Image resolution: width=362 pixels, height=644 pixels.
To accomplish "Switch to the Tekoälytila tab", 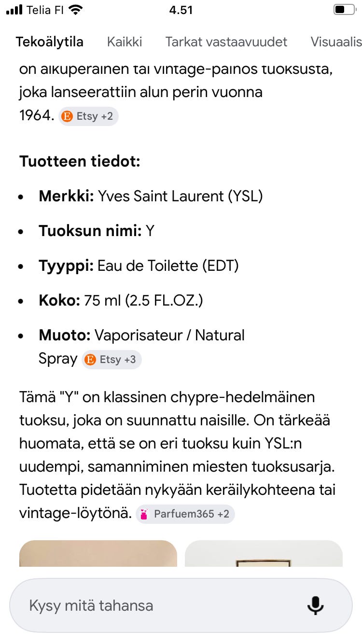I will click(49, 42).
